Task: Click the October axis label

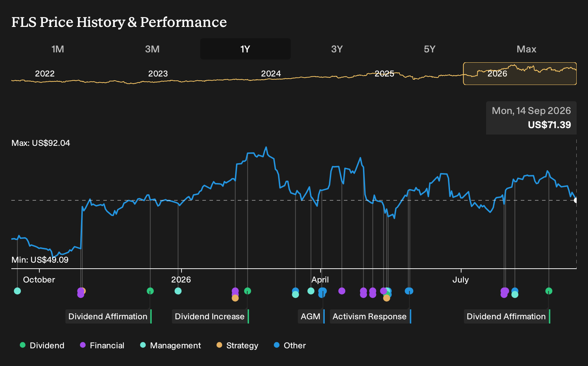Action: click(x=39, y=280)
